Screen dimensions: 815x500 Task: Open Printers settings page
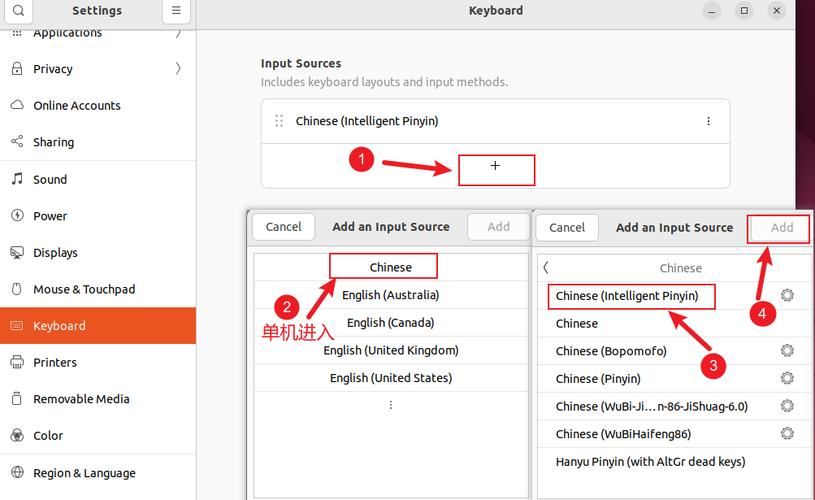click(x=98, y=362)
